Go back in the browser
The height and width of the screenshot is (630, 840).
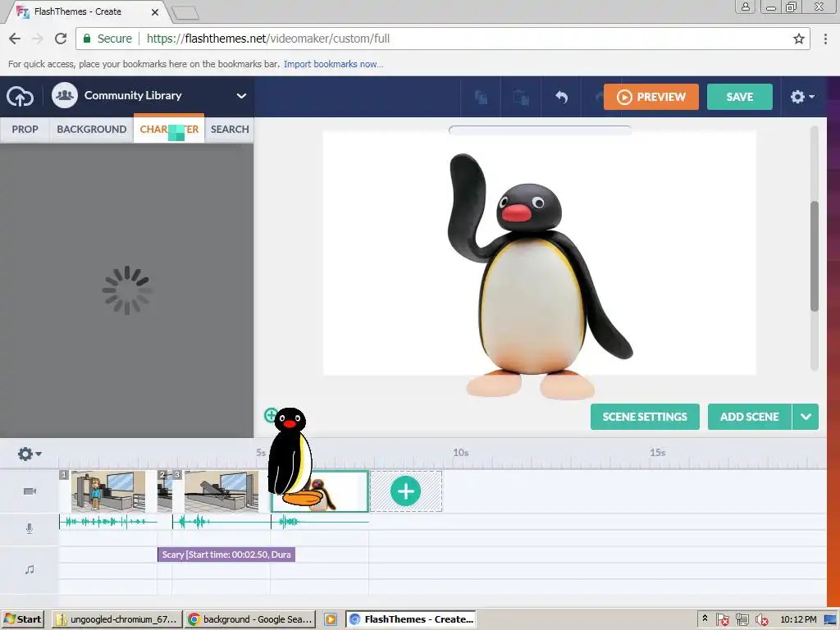point(15,39)
